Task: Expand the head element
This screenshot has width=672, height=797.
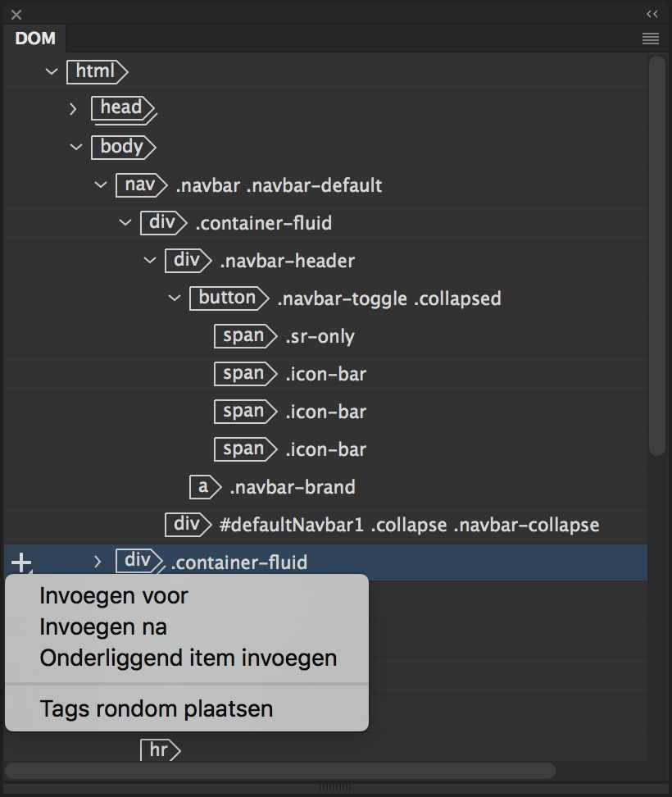Action: tap(73, 109)
